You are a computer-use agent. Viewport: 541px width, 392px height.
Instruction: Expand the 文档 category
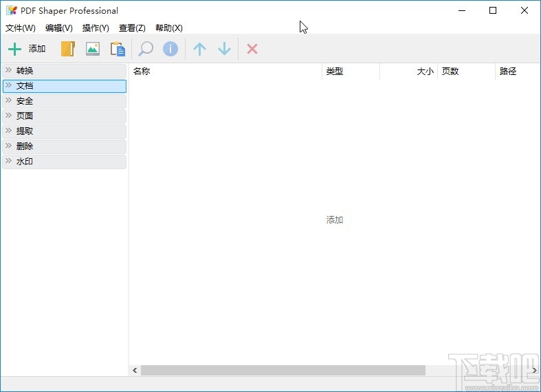click(x=65, y=86)
